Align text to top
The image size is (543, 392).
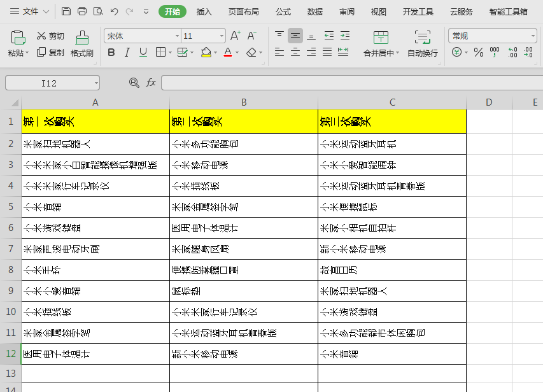279,36
